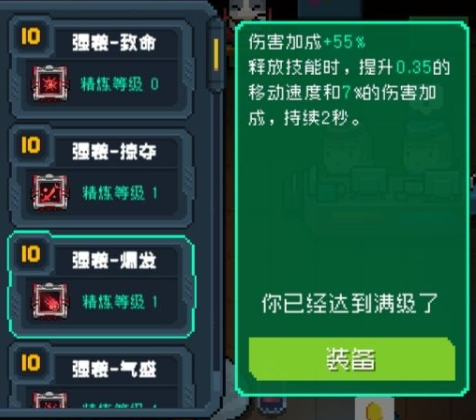Click the 你已经达到满级了 max level notice

pyautogui.click(x=349, y=304)
